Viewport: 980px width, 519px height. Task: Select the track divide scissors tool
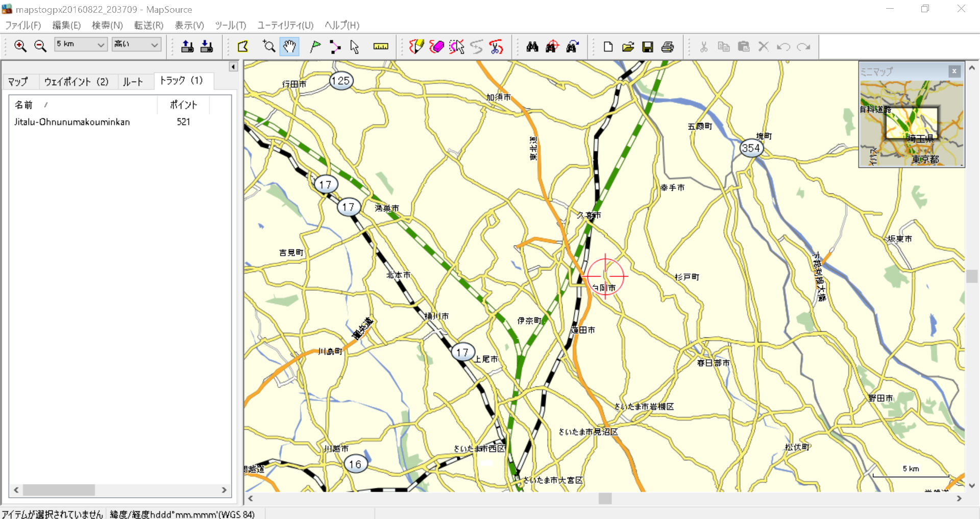coord(496,46)
